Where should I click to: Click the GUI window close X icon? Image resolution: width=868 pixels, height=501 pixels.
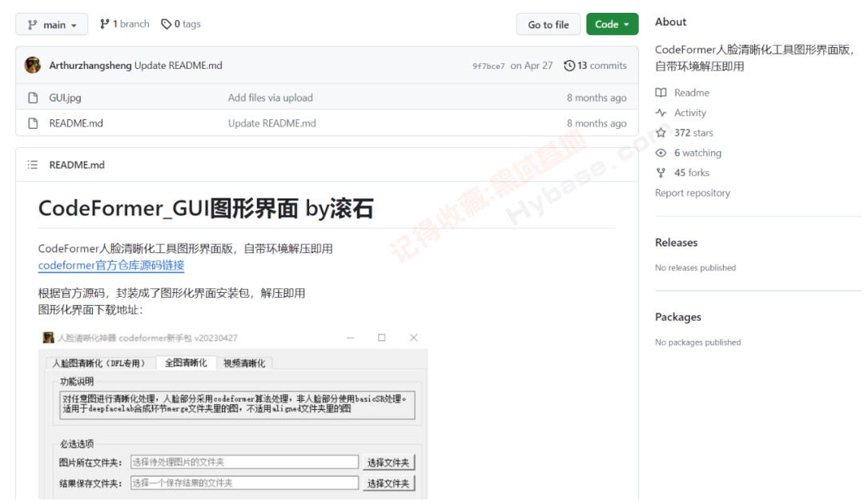pyautogui.click(x=413, y=337)
